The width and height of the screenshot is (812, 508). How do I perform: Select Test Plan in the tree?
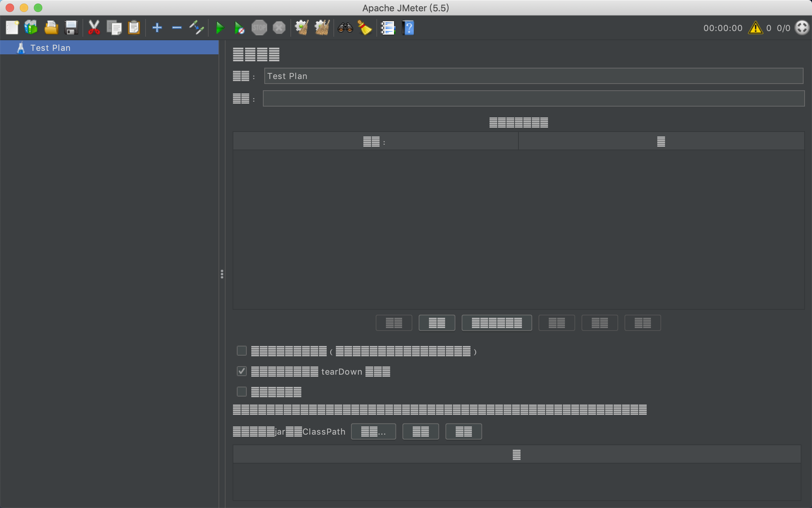[50, 47]
